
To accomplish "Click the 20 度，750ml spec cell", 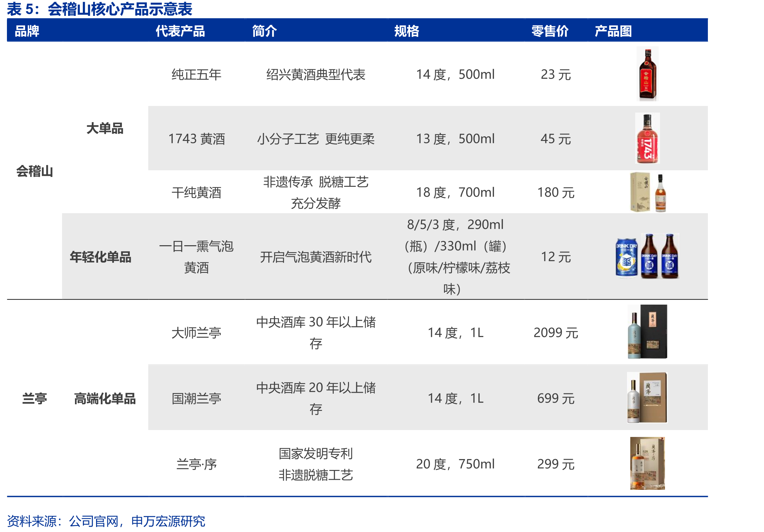I will pos(455,464).
